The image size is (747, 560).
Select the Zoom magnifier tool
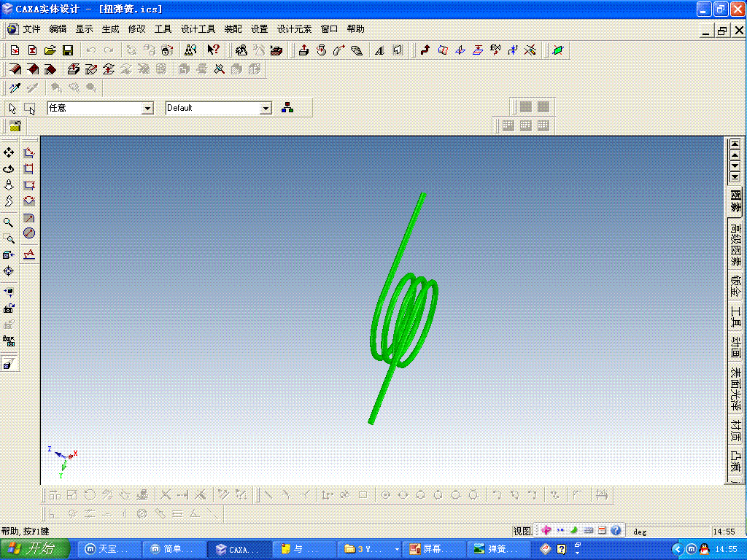[x=9, y=222]
